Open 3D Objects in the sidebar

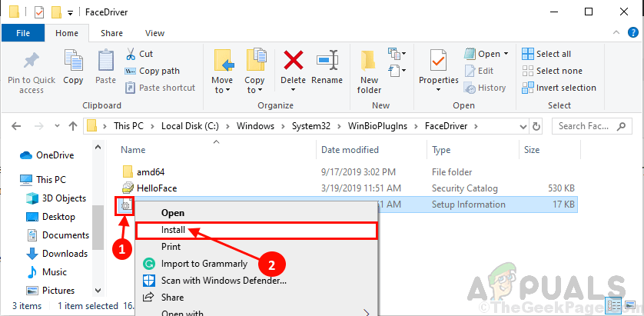click(56, 198)
